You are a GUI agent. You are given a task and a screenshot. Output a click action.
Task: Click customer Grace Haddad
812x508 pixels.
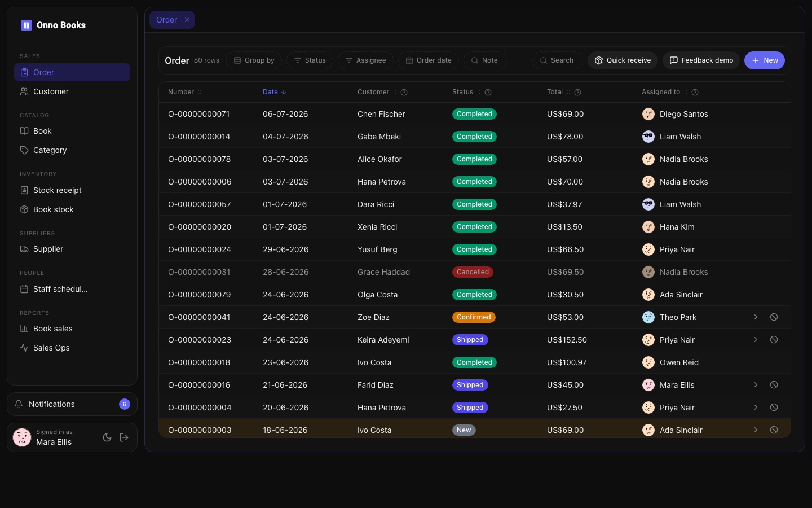click(383, 272)
